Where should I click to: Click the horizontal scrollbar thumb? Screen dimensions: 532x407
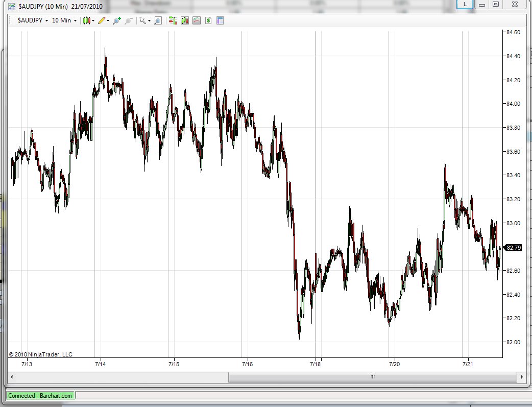[373, 377]
